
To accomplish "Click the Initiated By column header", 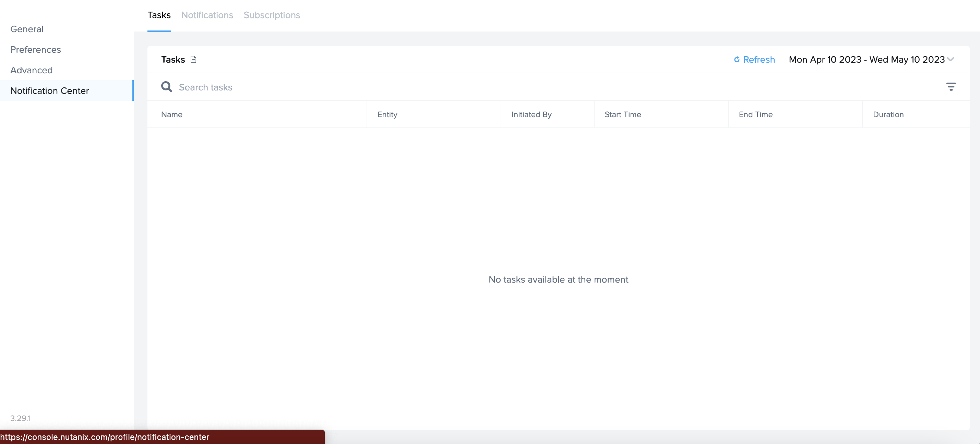I will point(531,114).
